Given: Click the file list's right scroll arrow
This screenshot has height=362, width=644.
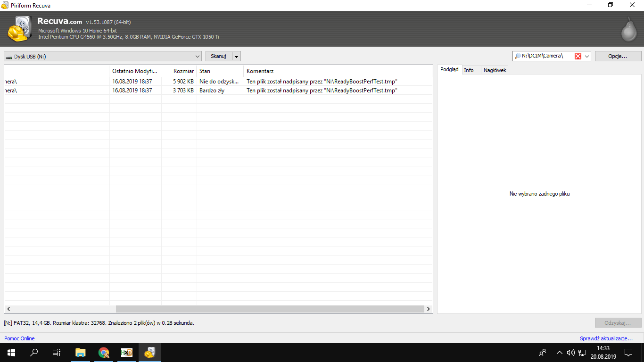Looking at the screenshot, I should (429, 309).
